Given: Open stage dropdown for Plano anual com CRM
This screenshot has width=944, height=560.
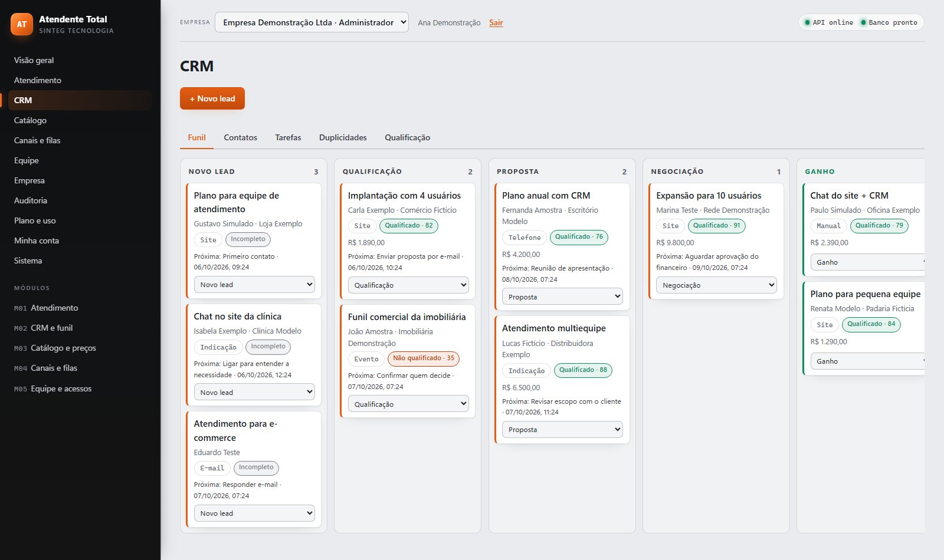Looking at the screenshot, I should pos(562,297).
